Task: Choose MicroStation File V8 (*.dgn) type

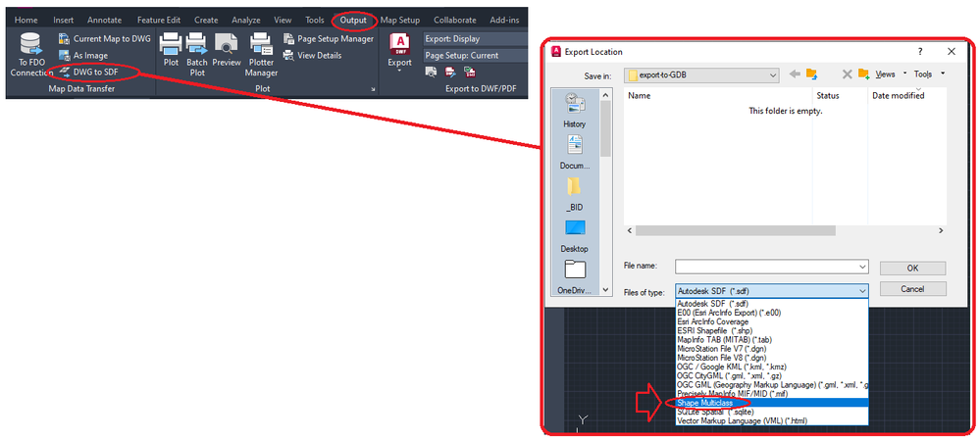Action: click(x=771, y=358)
